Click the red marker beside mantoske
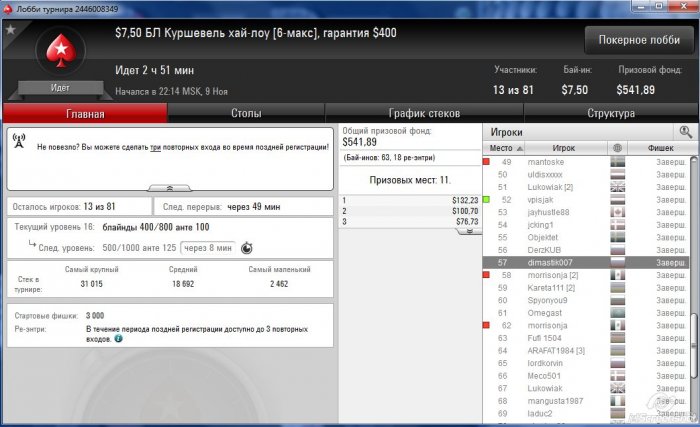 click(487, 162)
